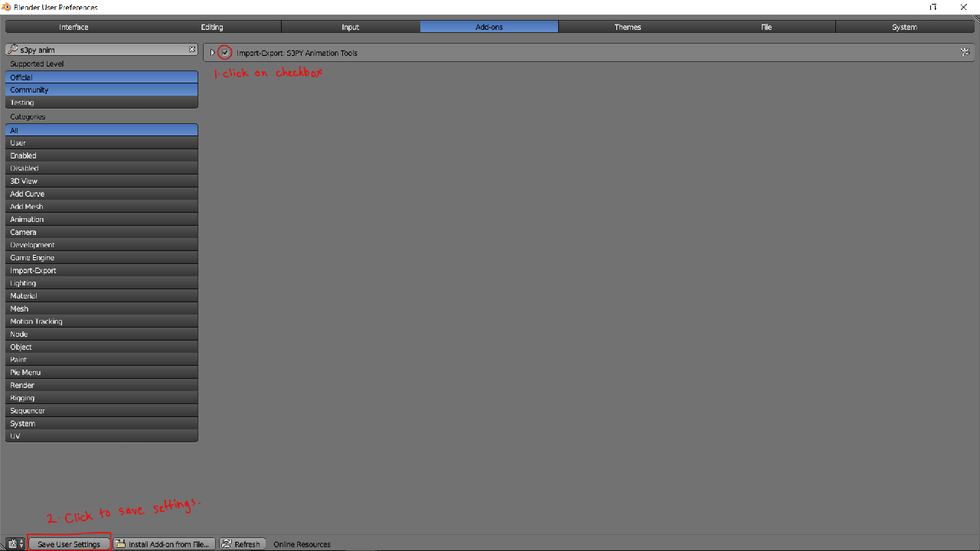
Task: Open the Themes tab
Action: 628,27
